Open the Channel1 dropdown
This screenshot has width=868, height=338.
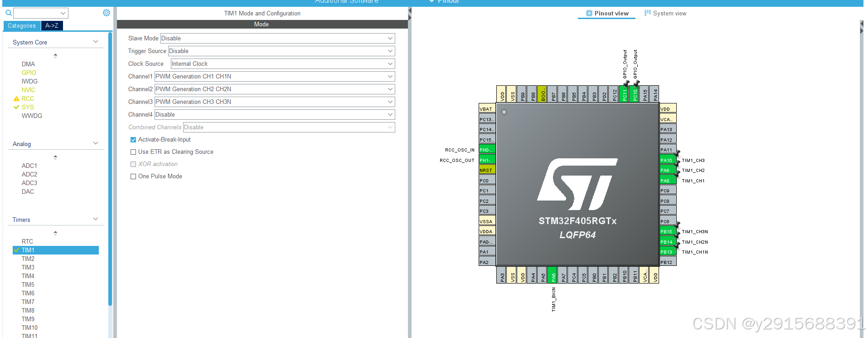275,77
